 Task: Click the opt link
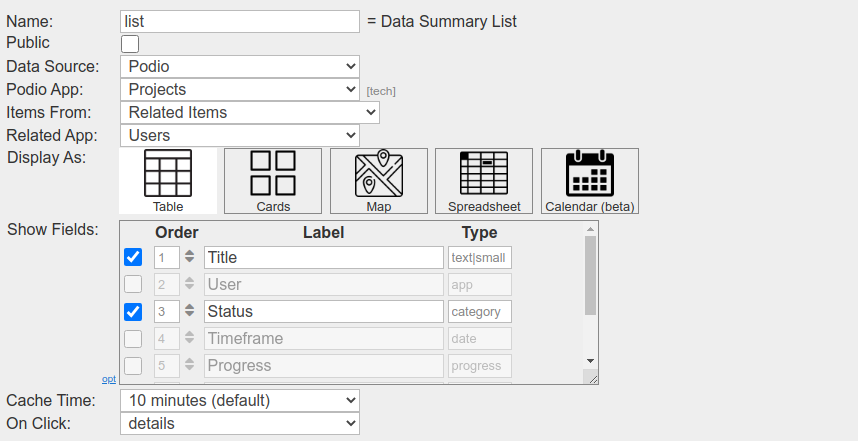108,379
